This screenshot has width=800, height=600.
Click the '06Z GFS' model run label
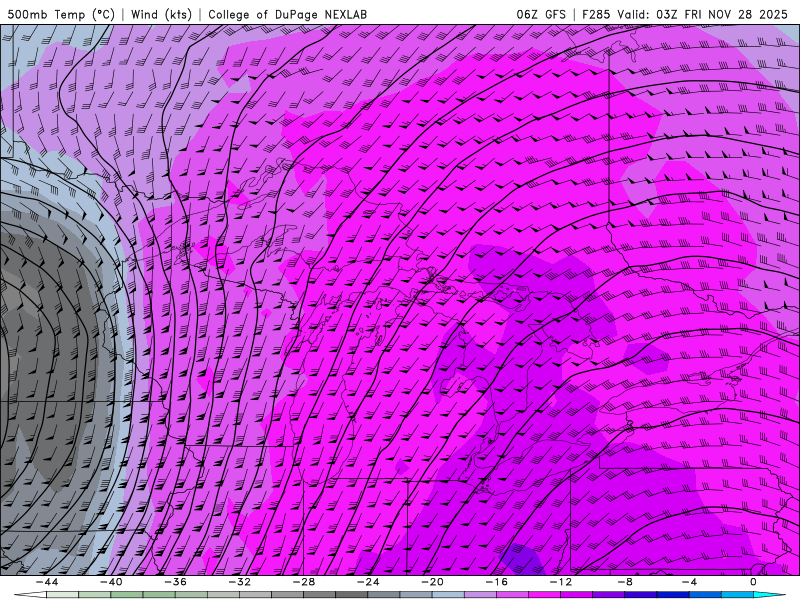[541, 14]
